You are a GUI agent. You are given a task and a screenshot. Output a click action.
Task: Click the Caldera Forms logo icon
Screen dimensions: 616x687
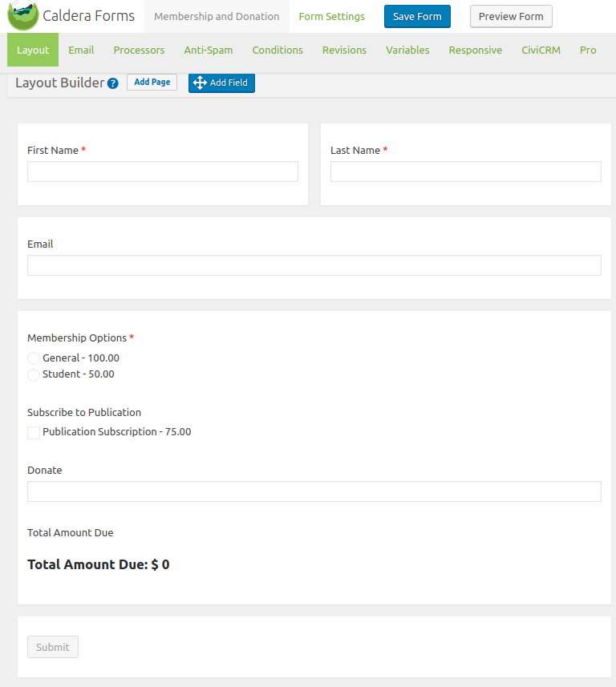(23, 15)
